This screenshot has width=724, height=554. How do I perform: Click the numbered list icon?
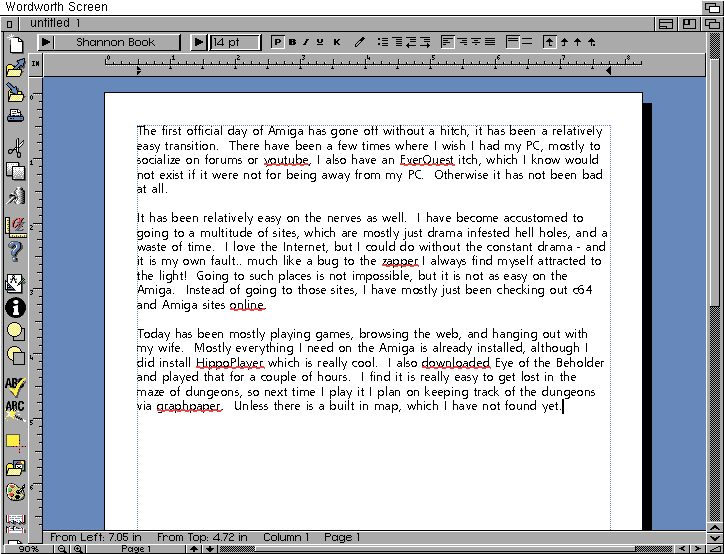coord(398,42)
